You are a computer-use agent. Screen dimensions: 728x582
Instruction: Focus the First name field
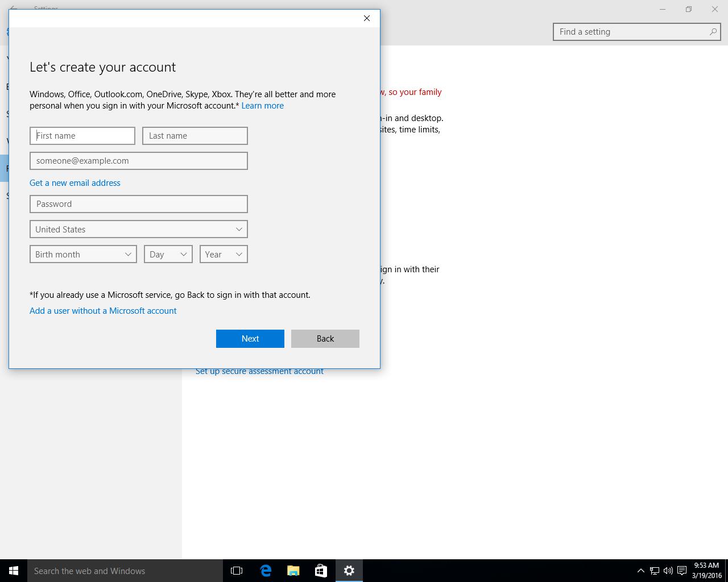tap(82, 136)
